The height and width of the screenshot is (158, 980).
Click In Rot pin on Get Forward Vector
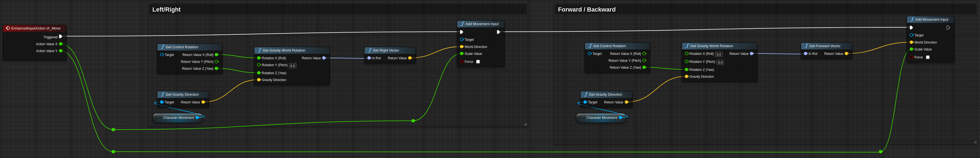point(805,54)
